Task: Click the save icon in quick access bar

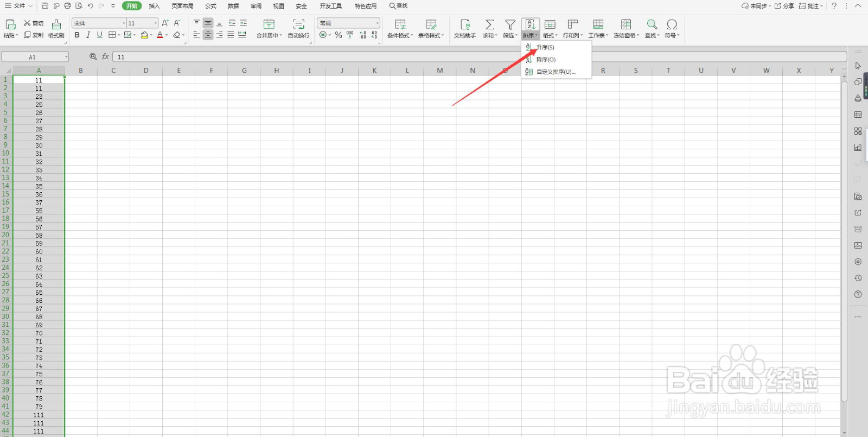Action: (44, 6)
